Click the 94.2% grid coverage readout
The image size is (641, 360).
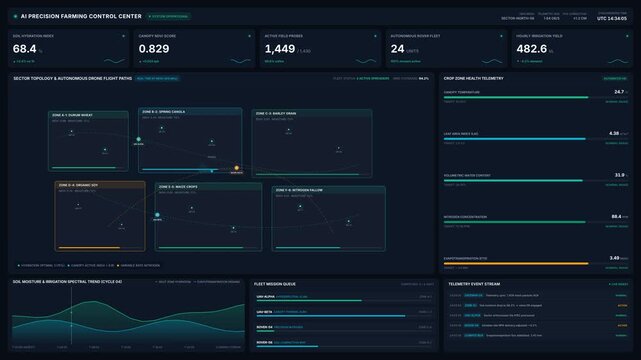(424, 78)
